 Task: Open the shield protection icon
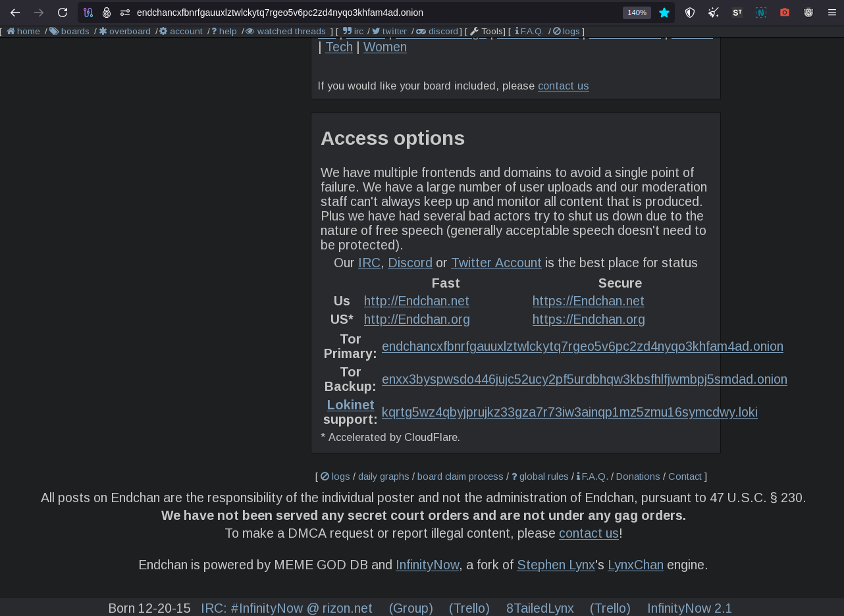coord(690,13)
